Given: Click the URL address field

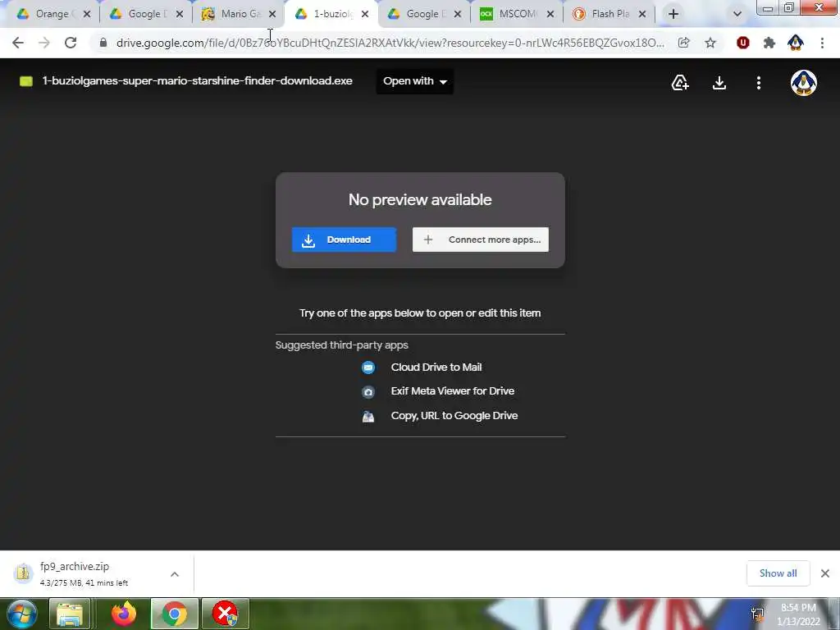Looking at the screenshot, I should [390, 43].
